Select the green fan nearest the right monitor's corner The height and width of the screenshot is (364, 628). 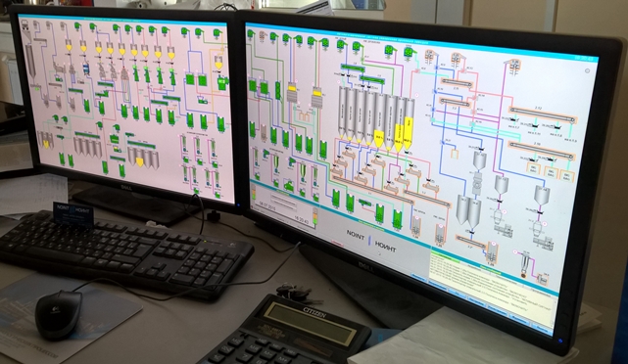pyautogui.click(x=251, y=33)
